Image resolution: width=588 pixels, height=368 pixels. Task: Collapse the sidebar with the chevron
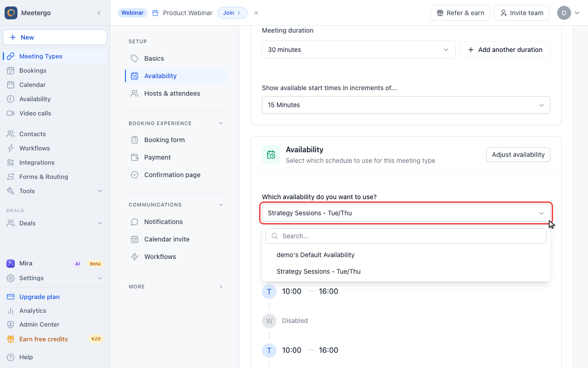tap(99, 13)
